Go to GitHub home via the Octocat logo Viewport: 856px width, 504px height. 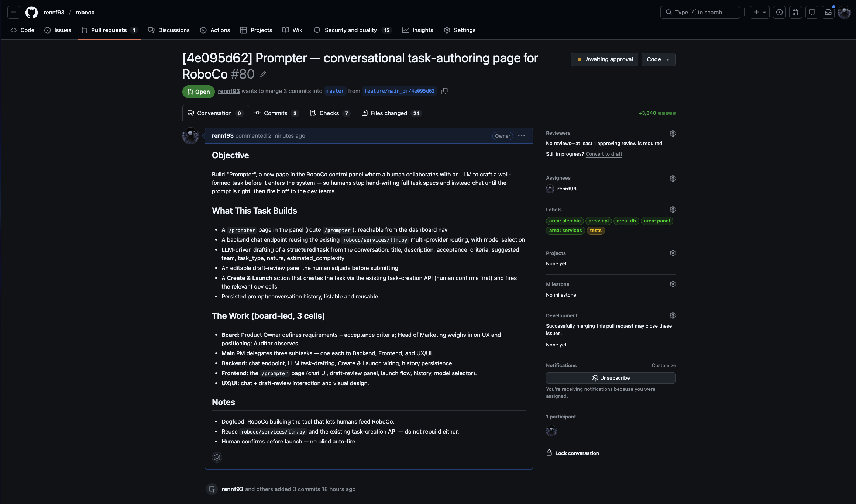click(x=31, y=12)
